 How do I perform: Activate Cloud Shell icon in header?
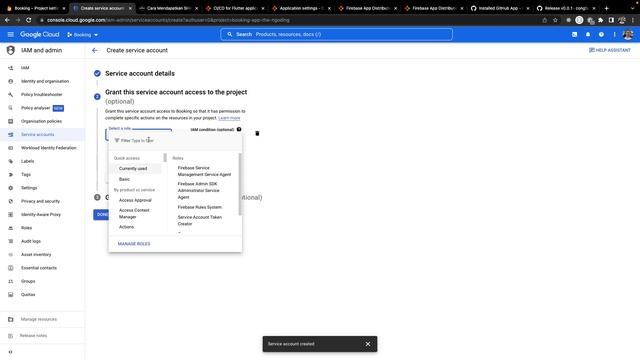[x=574, y=35]
